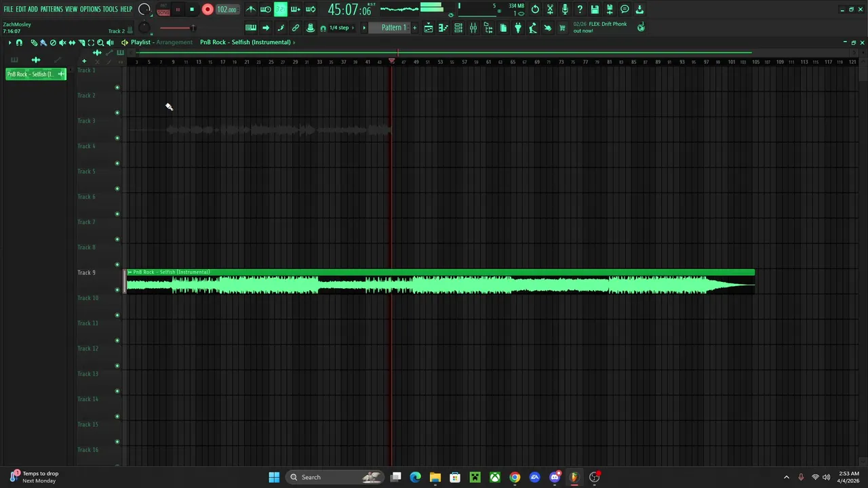The height and width of the screenshot is (488, 868).
Task: Show hidden system tray icons chevron
Action: pyautogui.click(x=787, y=477)
